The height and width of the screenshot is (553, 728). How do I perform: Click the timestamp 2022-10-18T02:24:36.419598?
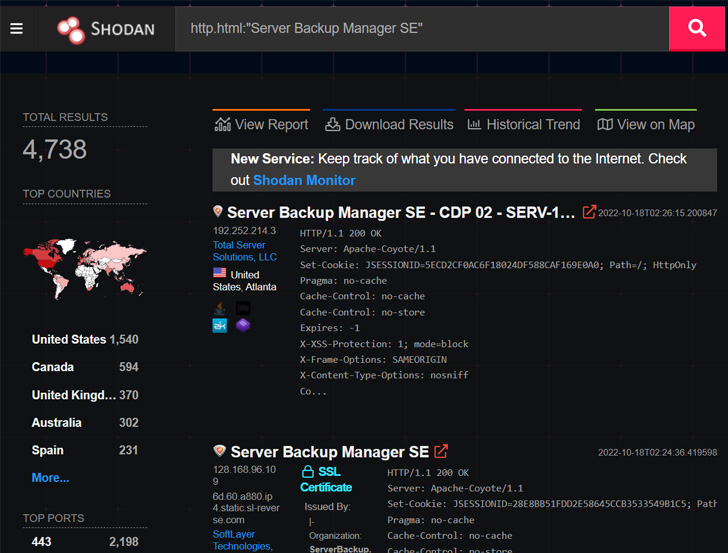657,452
